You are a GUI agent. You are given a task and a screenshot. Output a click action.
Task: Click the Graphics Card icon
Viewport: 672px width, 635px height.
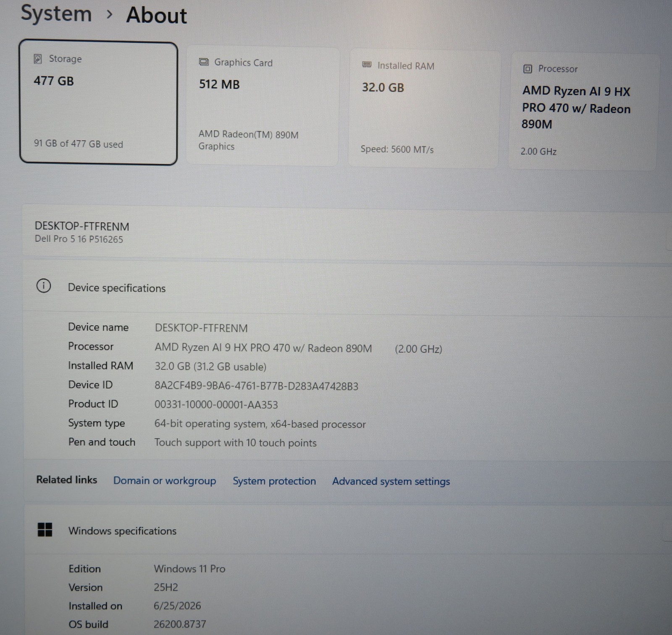(x=204, y=62)
